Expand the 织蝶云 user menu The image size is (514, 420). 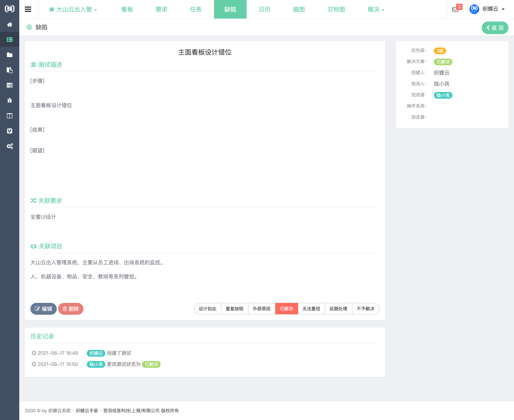click(493, 9)
